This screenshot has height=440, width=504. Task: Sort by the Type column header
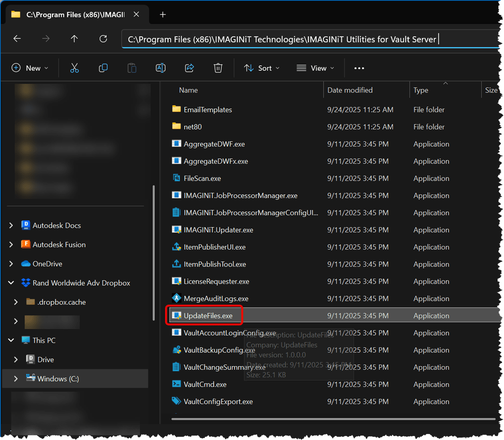point(421,90)
